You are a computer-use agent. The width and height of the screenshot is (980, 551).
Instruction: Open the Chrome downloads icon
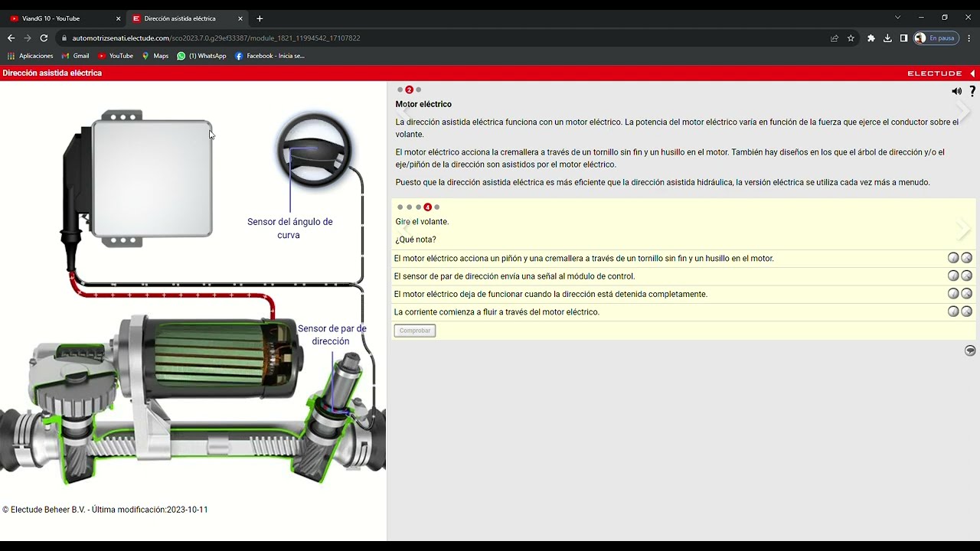[887, 38]
